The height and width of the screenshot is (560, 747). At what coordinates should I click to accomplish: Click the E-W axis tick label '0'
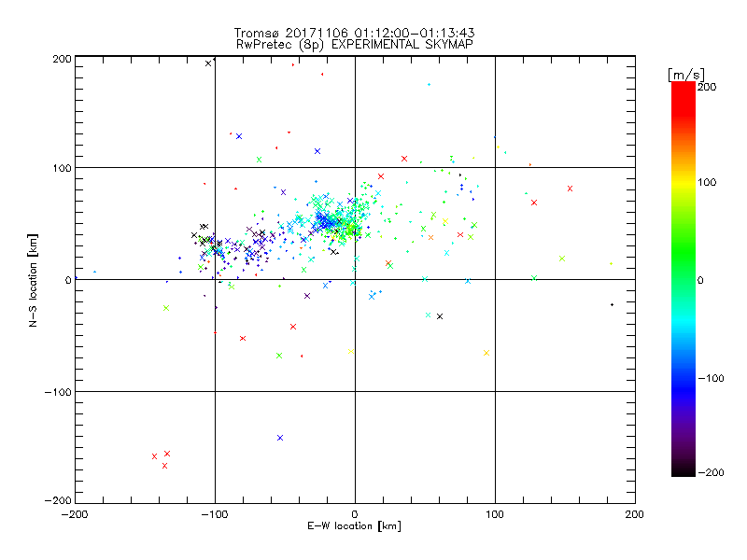[355, 514]
